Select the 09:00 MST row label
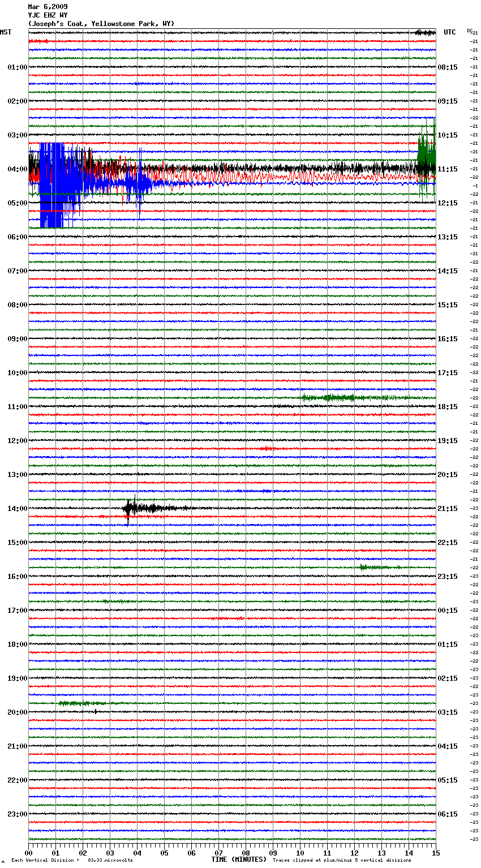The image size is (481, 868). click(18, 339)
